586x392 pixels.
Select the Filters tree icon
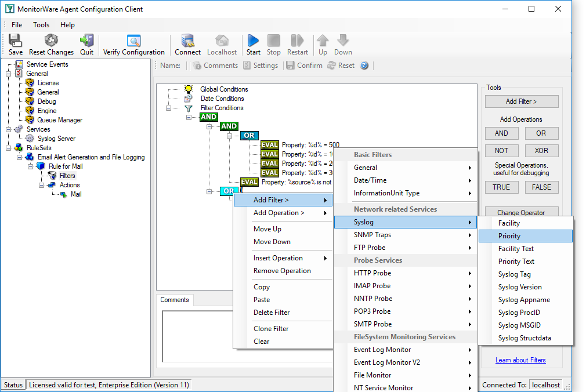point(52,176)
